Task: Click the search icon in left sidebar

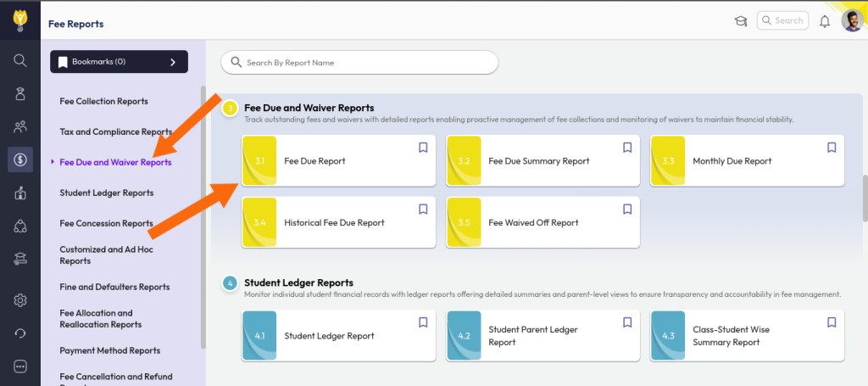Action: 20,60
